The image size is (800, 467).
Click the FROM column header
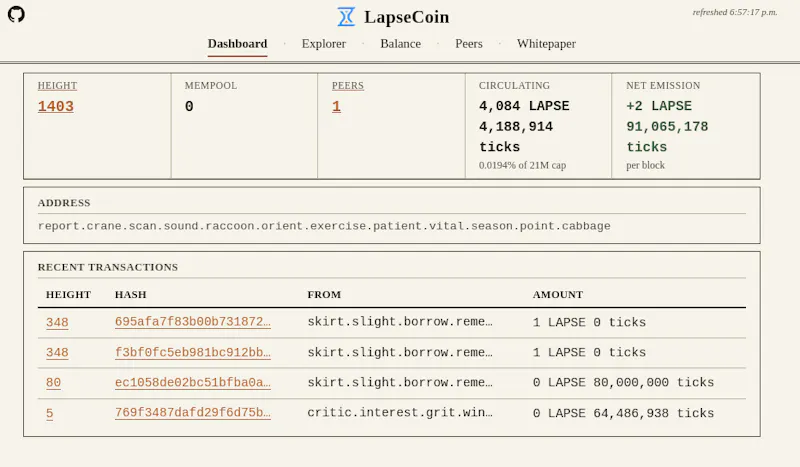click(324, 294)
